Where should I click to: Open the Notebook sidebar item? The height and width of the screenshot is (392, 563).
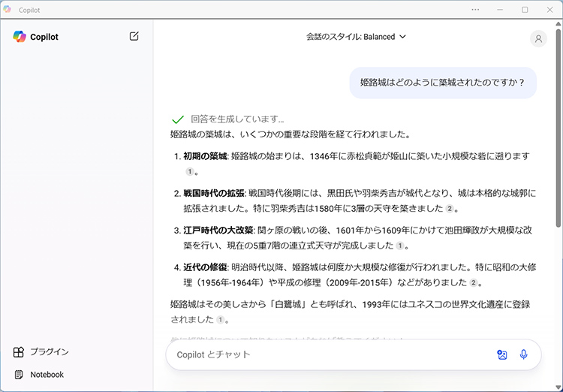coord(47,375)
